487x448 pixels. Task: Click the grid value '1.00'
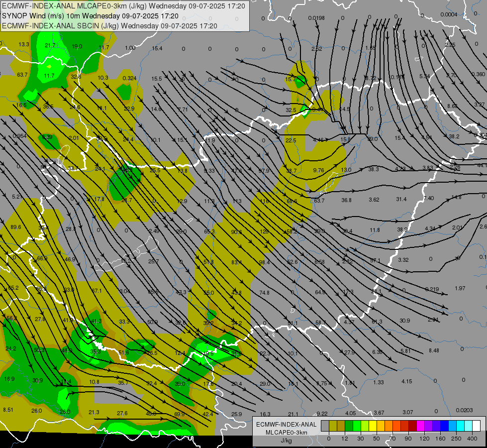130,48
